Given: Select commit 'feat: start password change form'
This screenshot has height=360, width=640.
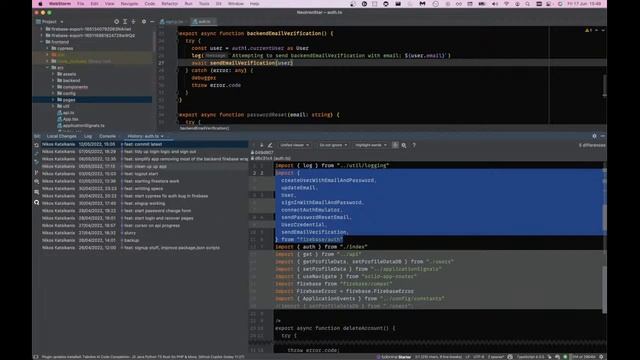Looking at the screenshot, I should tap(144, 211).
